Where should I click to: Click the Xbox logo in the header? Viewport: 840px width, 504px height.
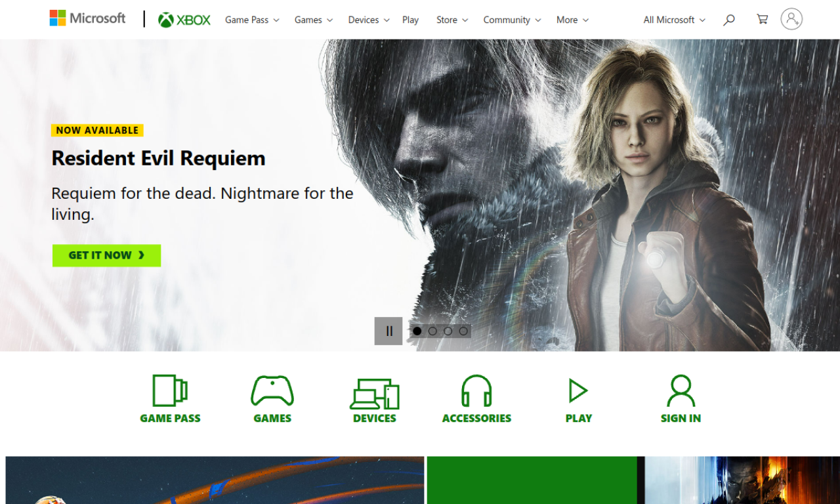click(x=184, y=20)
